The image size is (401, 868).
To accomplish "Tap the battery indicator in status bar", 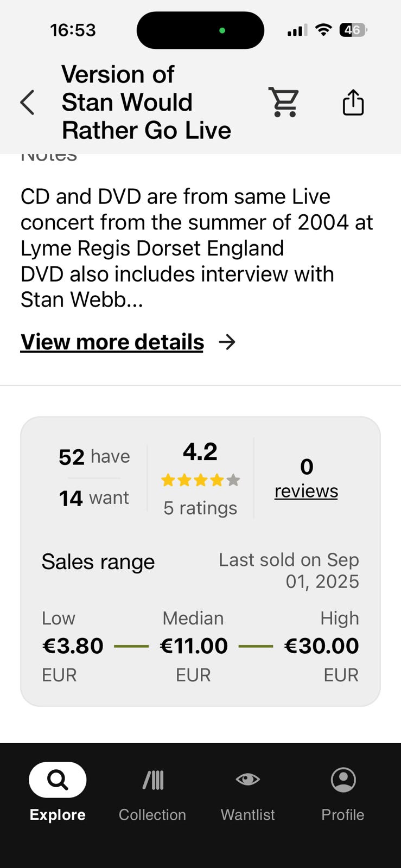I will (x=353, y=30).
